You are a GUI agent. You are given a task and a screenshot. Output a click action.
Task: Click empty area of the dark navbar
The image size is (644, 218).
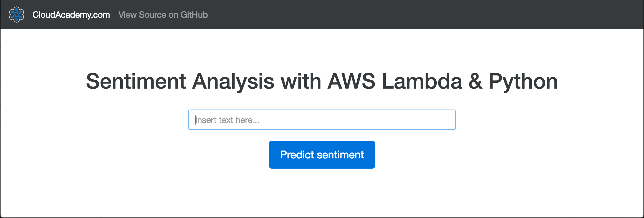point(402,14)
